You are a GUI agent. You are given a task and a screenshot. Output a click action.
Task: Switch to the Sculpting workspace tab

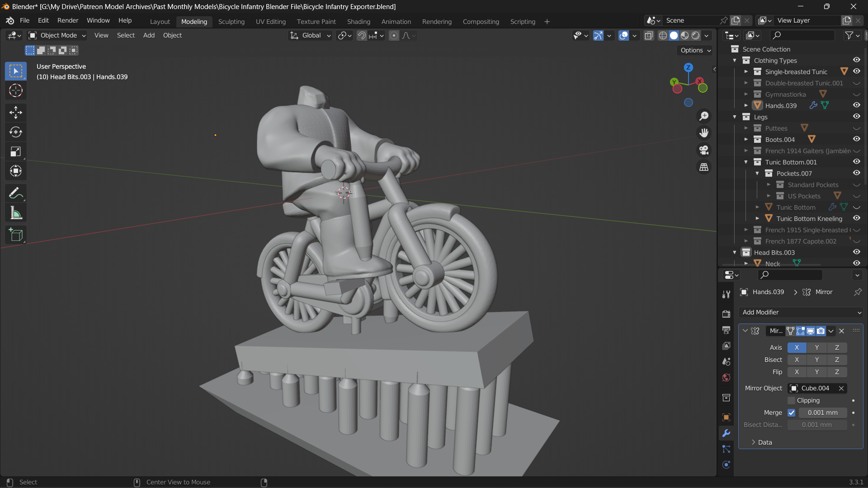tap(231, 21)
